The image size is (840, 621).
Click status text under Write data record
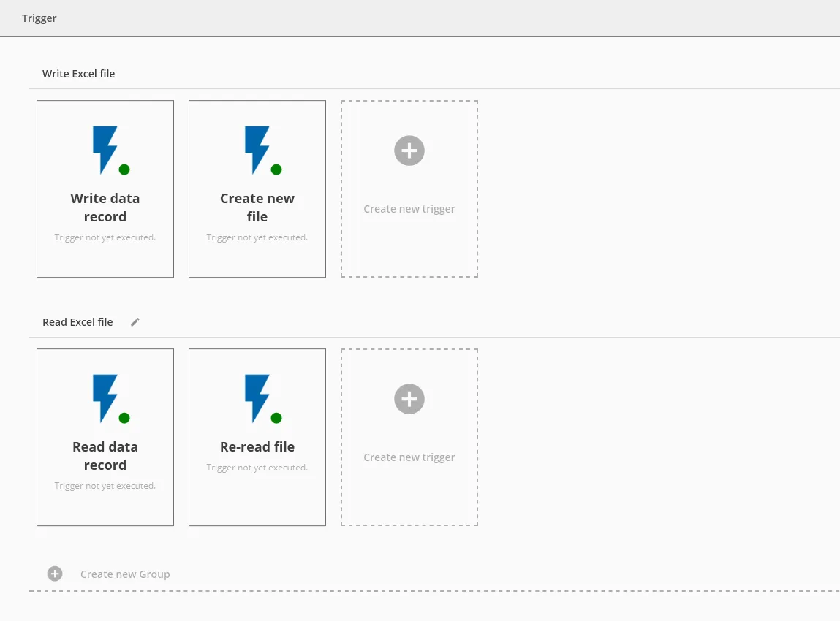point(105,237)
